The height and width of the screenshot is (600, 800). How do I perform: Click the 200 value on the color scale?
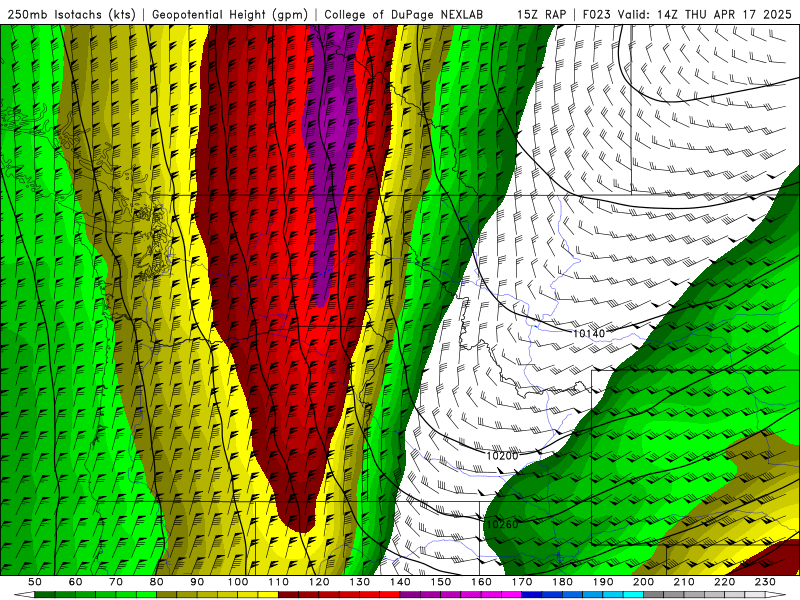[x=643, y=582]
